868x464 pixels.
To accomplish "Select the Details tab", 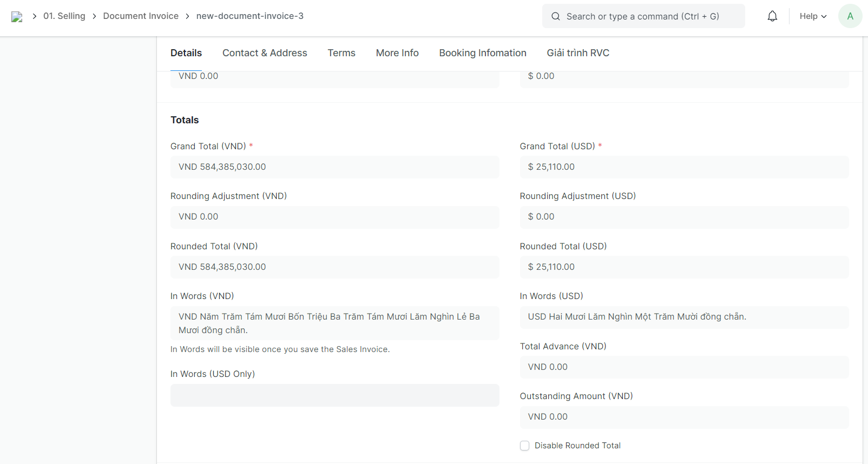I will (186, 53).
